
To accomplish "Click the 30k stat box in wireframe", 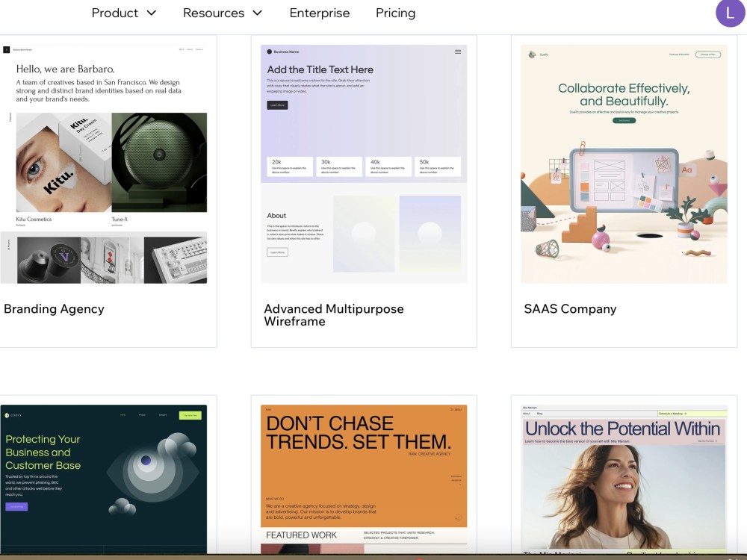I will tap(339, 167).
